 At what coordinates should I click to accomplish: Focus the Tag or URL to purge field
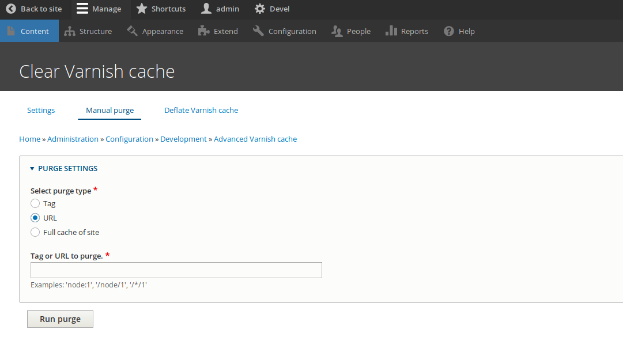pyautogui.click(x=176, y=270)
